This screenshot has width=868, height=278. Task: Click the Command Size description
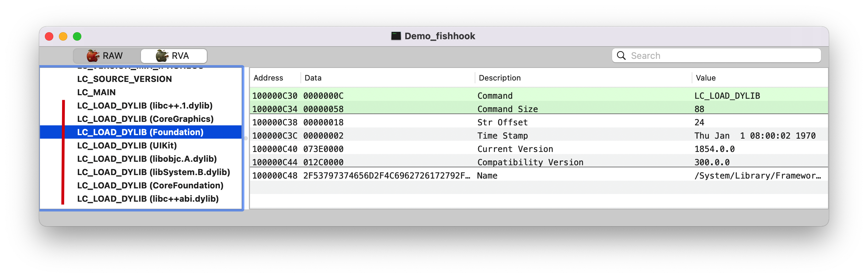coord(508,109)
